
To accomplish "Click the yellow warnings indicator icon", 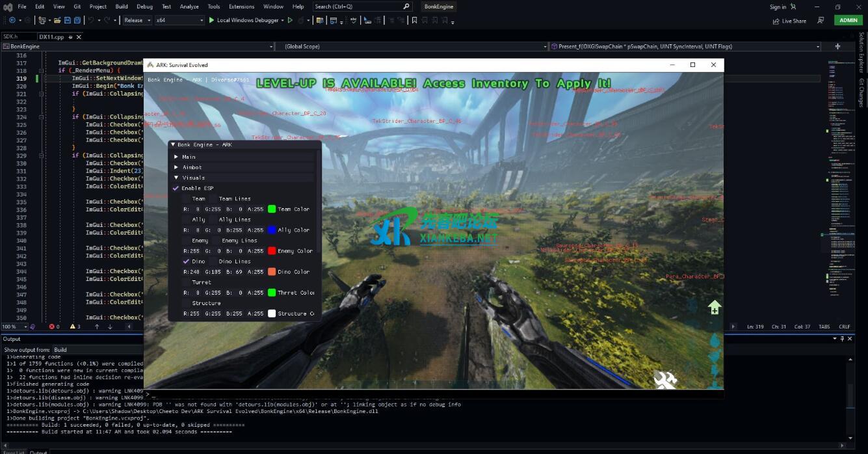I will 72,327.
